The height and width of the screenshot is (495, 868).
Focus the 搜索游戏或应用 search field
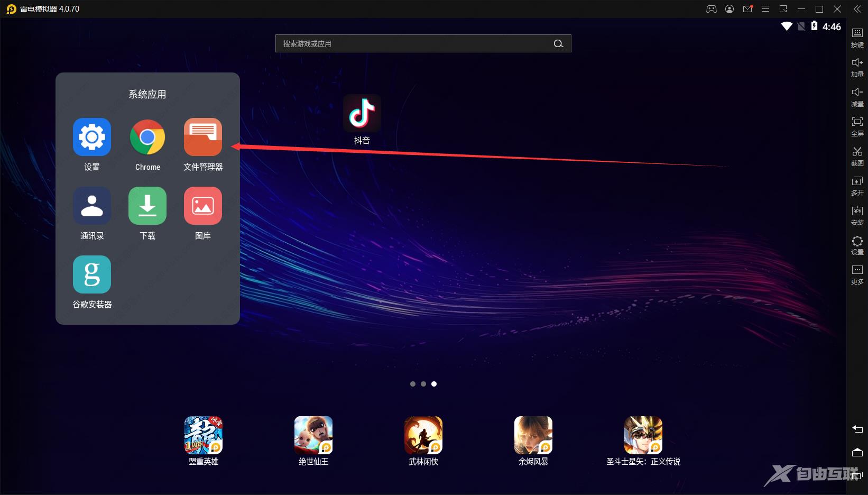pyautogui.click(x=423, y=43)
